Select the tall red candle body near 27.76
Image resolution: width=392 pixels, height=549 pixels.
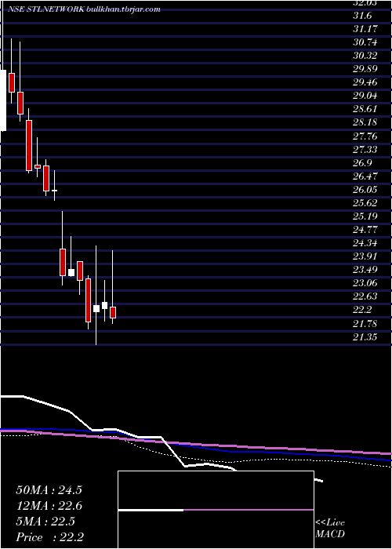[x=29, y=145]
